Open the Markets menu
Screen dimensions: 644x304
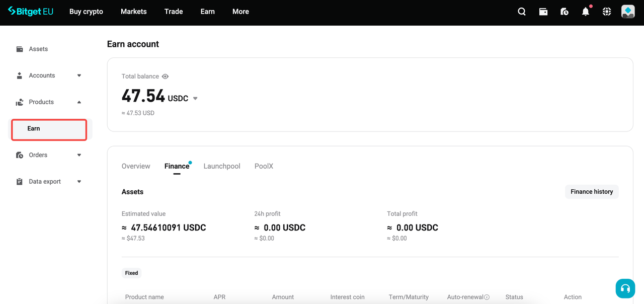click(x=134, y=12)
